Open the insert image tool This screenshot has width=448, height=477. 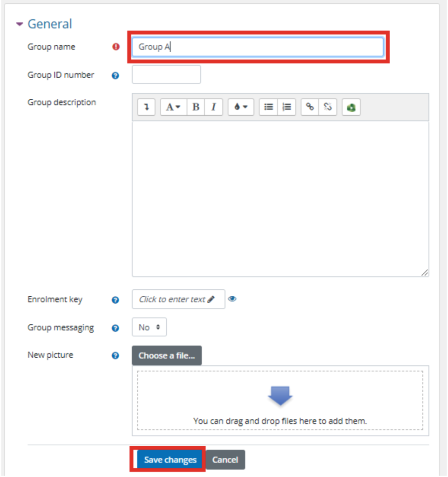pyautogui.click(x=351, y=107)
